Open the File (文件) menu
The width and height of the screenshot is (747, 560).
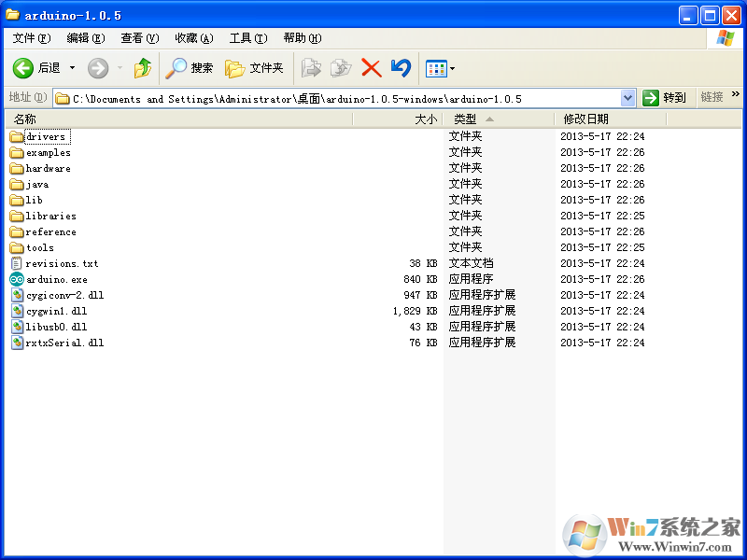(x=30, y=38)
